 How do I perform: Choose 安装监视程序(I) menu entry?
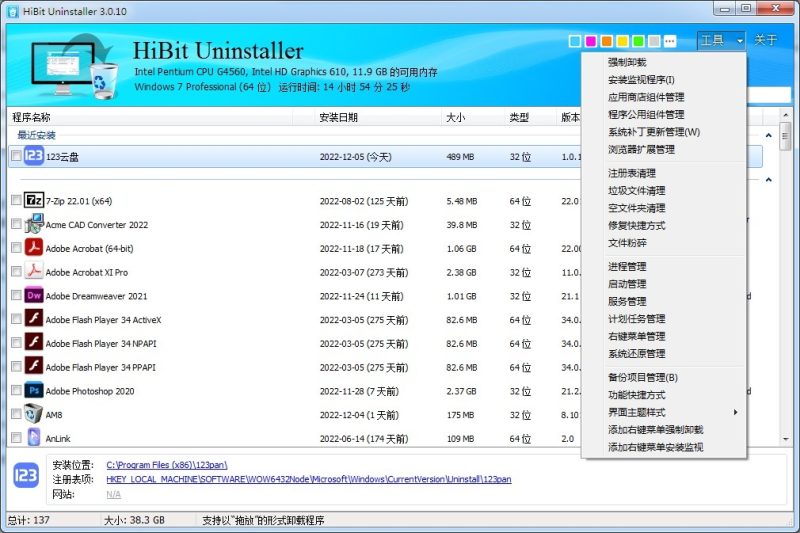pos(641,80)
